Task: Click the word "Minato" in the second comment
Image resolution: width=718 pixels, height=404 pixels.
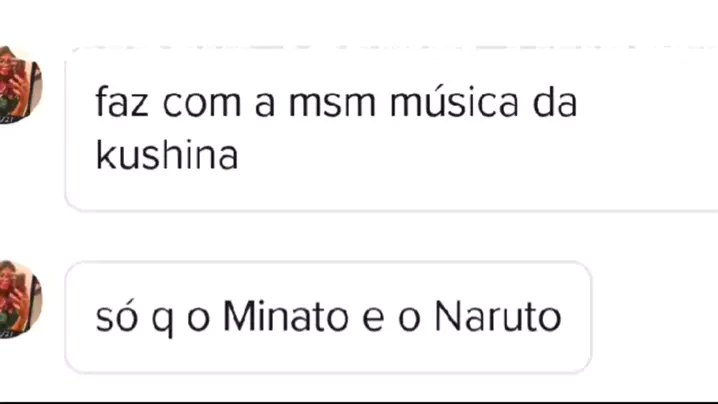Action: (x=286, y=316)
